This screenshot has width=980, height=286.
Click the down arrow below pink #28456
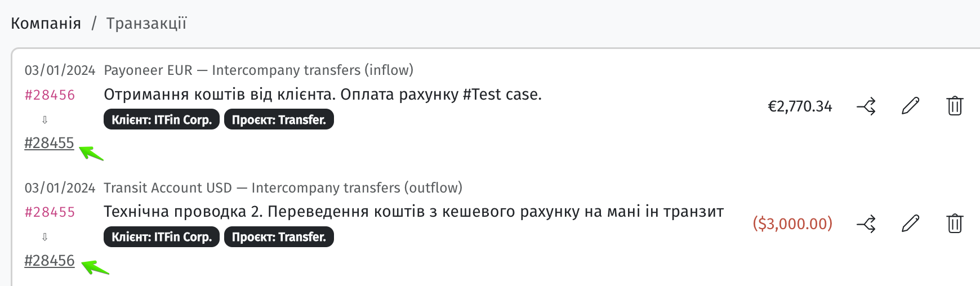point(45,119)
